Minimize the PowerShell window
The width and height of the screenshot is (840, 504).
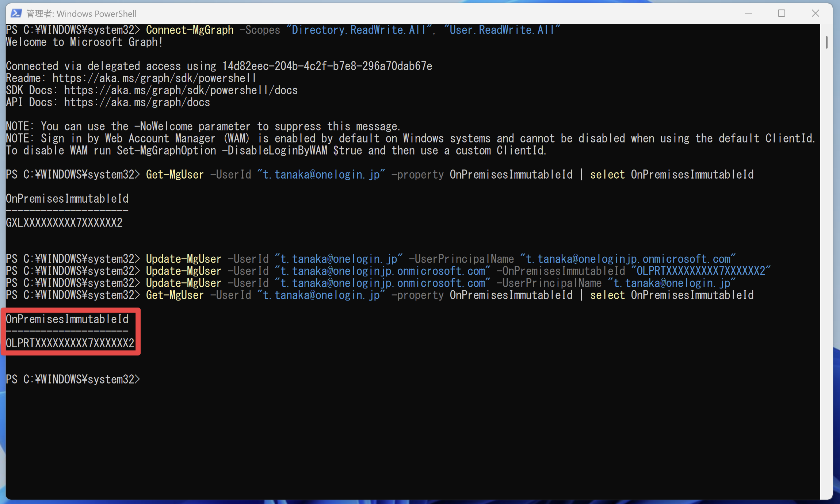click(x=748, y=14)
